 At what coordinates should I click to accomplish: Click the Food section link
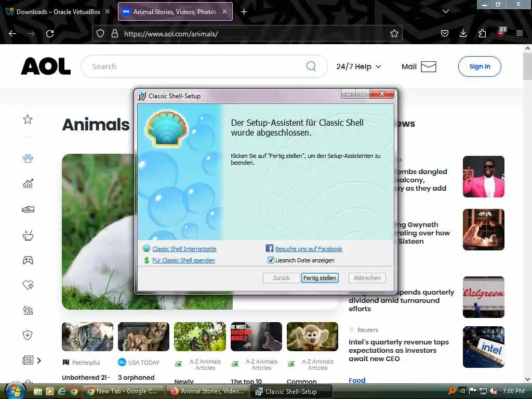357,380
